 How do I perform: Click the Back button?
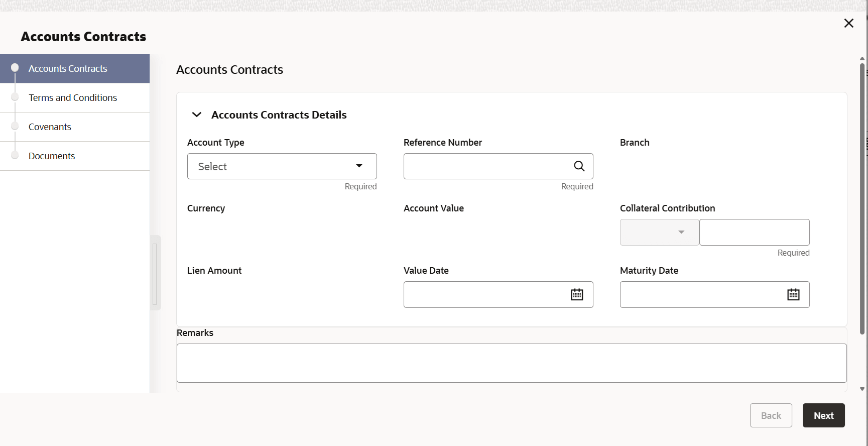[x=771, y=415]
